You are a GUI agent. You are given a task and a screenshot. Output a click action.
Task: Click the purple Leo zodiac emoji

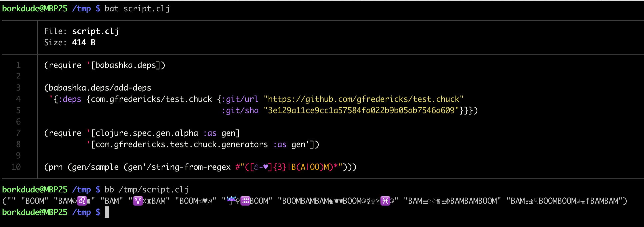point(82,201)
